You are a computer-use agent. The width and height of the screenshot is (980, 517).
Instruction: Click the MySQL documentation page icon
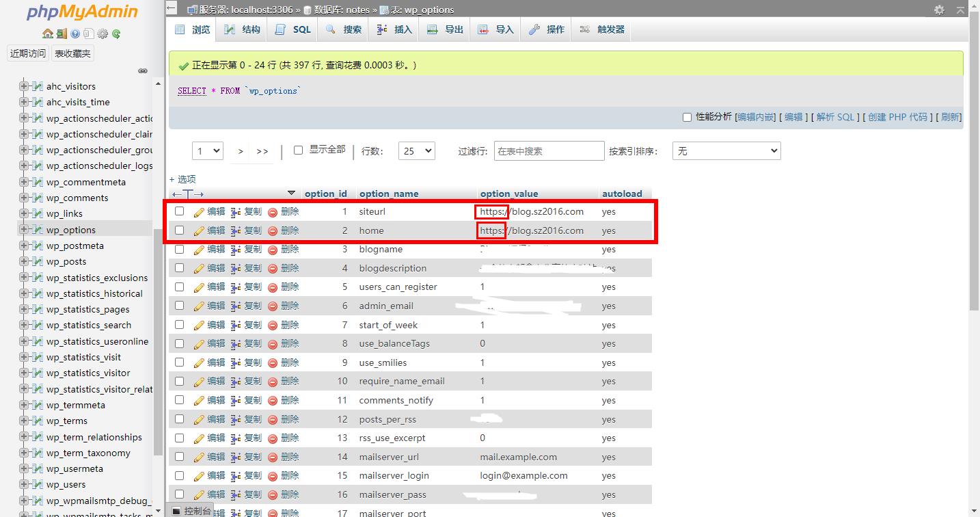(x=90, y=34)
